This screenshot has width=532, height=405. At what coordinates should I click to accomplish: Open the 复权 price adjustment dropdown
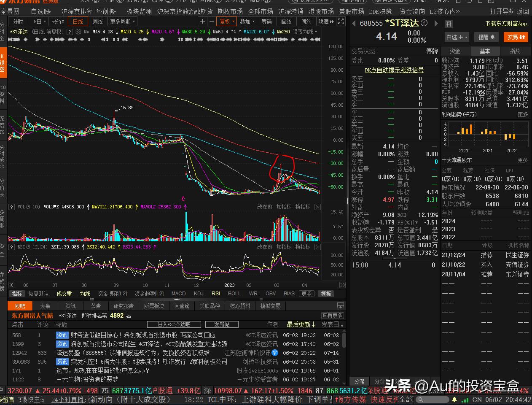(227, 22)
